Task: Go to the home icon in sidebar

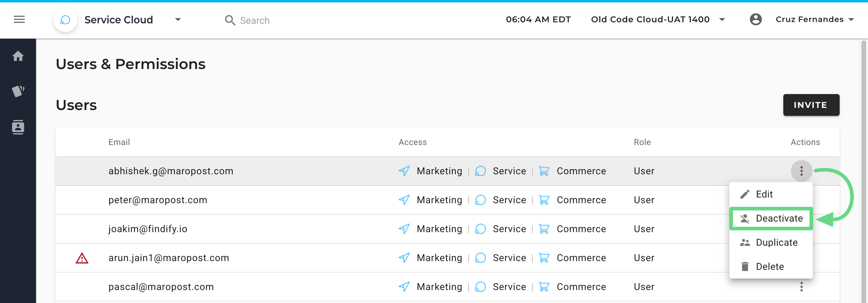Action: [18, 56]
